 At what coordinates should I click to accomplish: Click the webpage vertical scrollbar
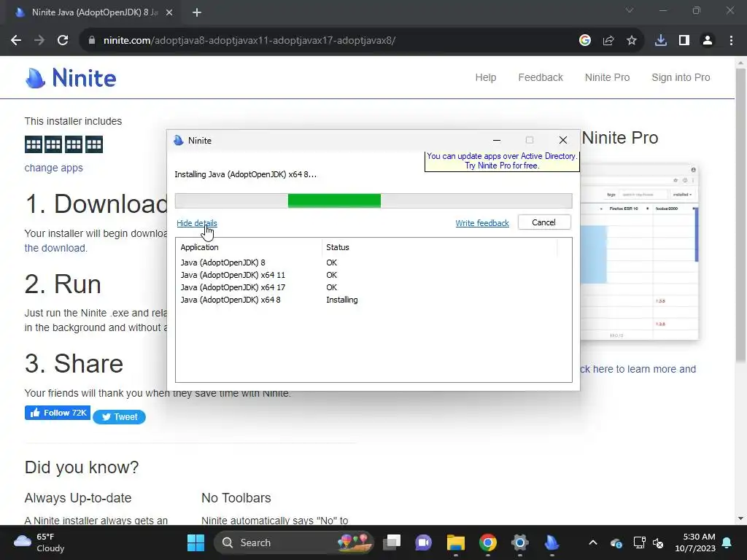740,214
